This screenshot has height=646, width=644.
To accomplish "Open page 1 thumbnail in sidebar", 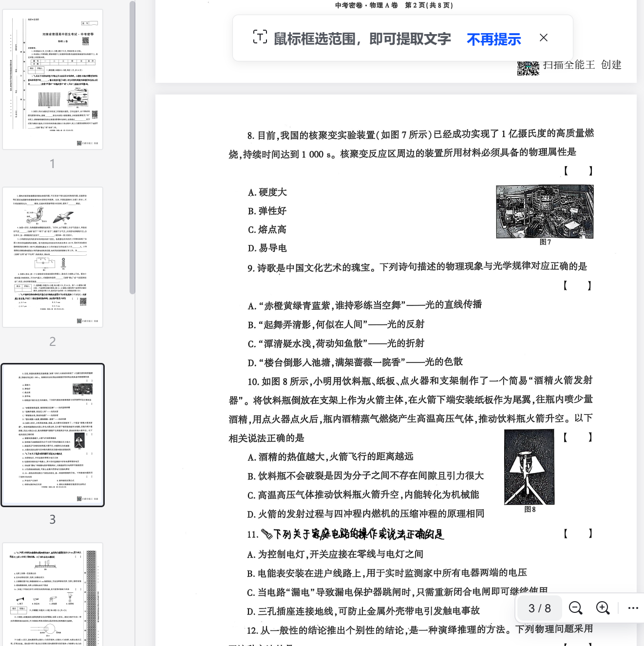I will pos(53,79).
